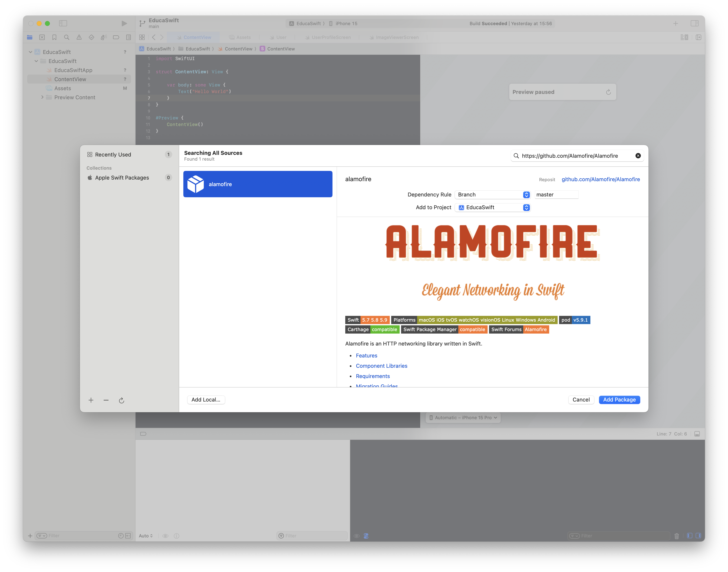Expand the Preview Content folder

[x=42, y=97]
